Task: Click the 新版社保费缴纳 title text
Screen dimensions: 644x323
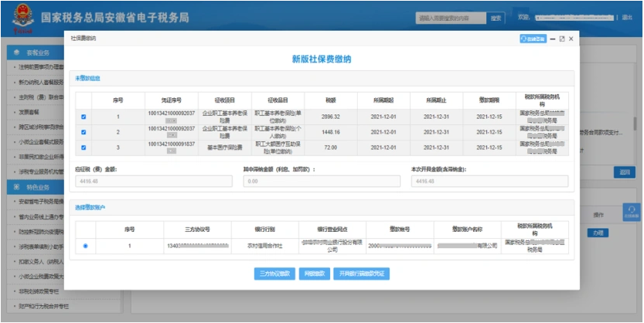Action: coord(322,59)
